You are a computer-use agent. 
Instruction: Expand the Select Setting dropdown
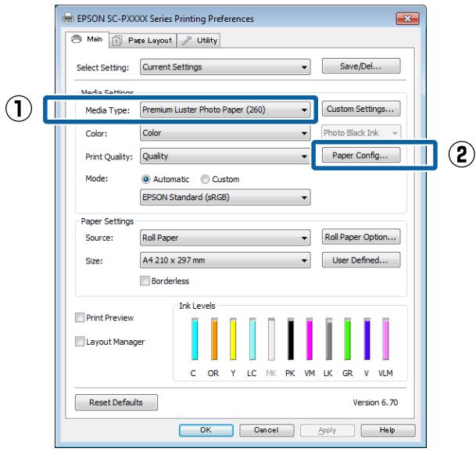tap(225, 66)
